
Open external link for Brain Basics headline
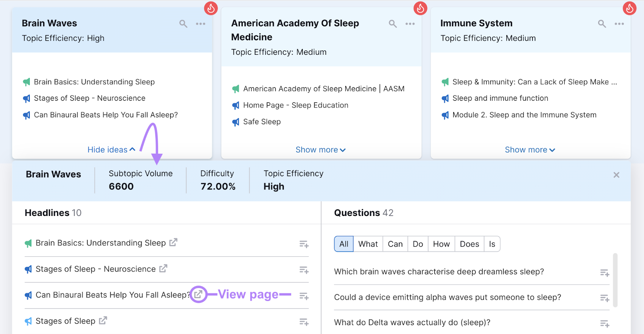[173, 243]
